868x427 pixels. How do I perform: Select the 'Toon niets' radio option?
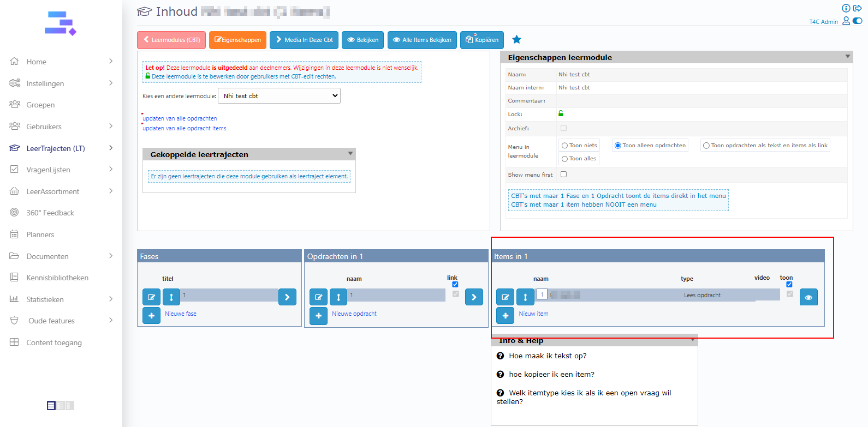pyautogui.click(x=565, y=146)
